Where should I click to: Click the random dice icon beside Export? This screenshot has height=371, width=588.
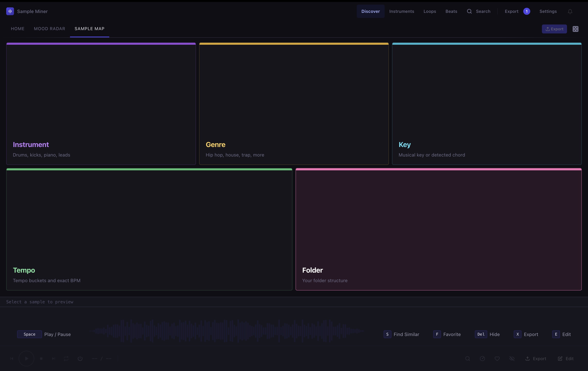pos(575,29)
